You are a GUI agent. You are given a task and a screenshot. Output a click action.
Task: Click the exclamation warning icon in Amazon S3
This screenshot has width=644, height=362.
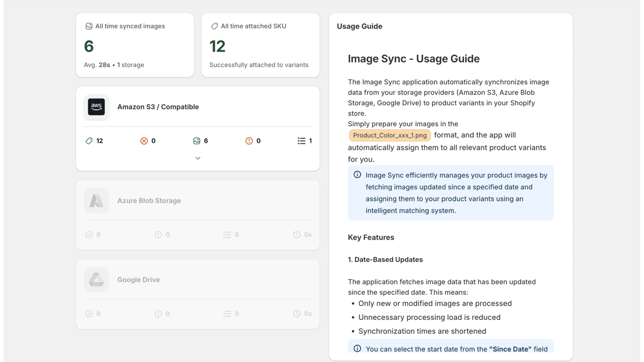pos(249,141)
